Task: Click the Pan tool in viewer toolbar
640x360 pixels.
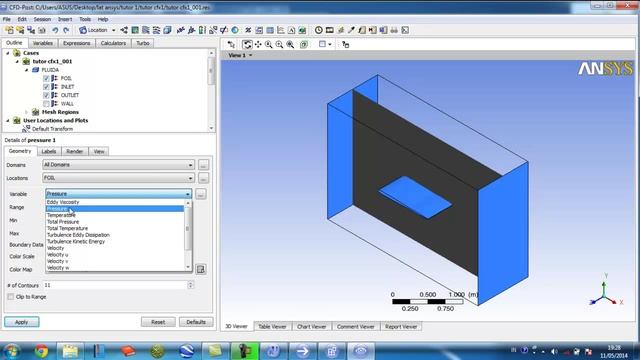Action: tap(258, 44)
